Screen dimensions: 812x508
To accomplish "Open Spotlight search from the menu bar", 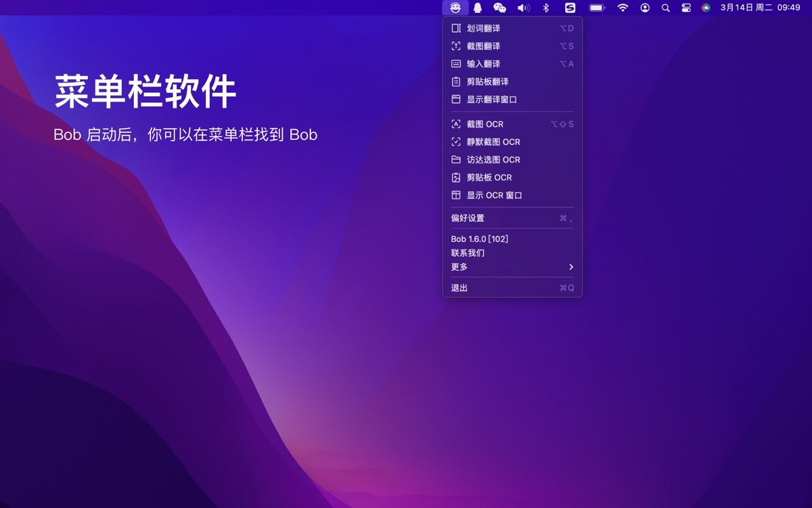I will click(x=665, y=7).
